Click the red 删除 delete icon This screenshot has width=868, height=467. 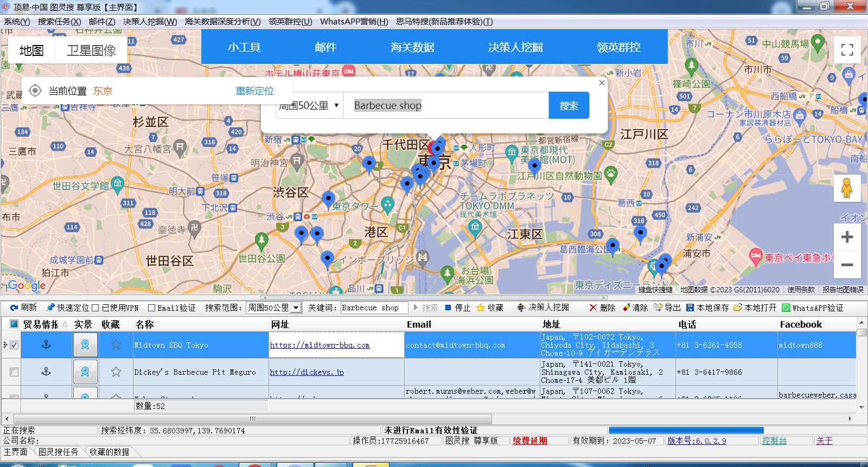592,308
